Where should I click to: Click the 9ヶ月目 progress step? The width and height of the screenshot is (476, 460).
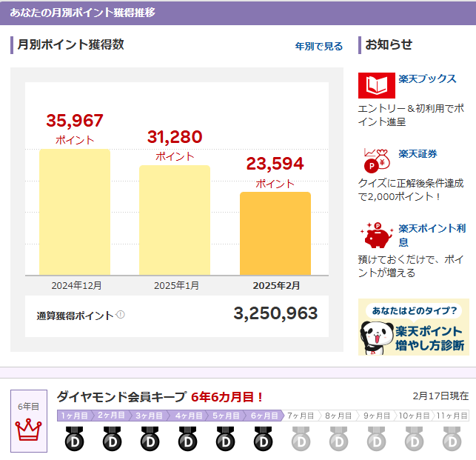pos(377,416)
